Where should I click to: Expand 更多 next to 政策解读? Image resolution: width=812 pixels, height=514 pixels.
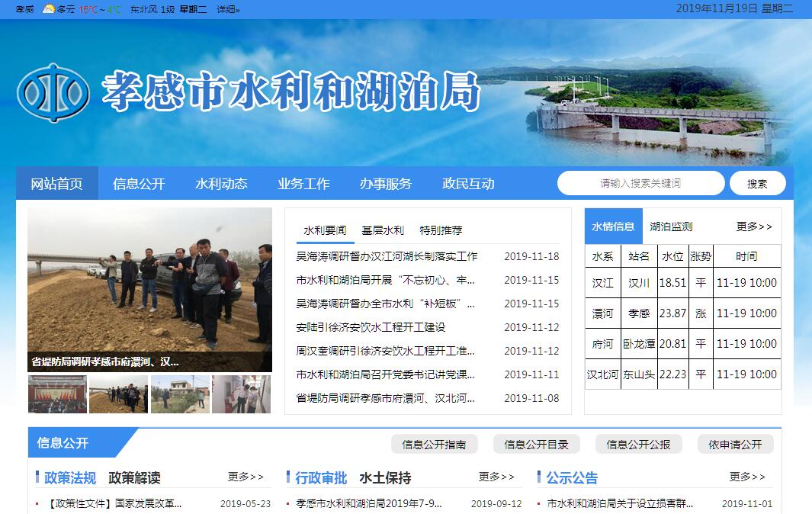pos(246,477)
